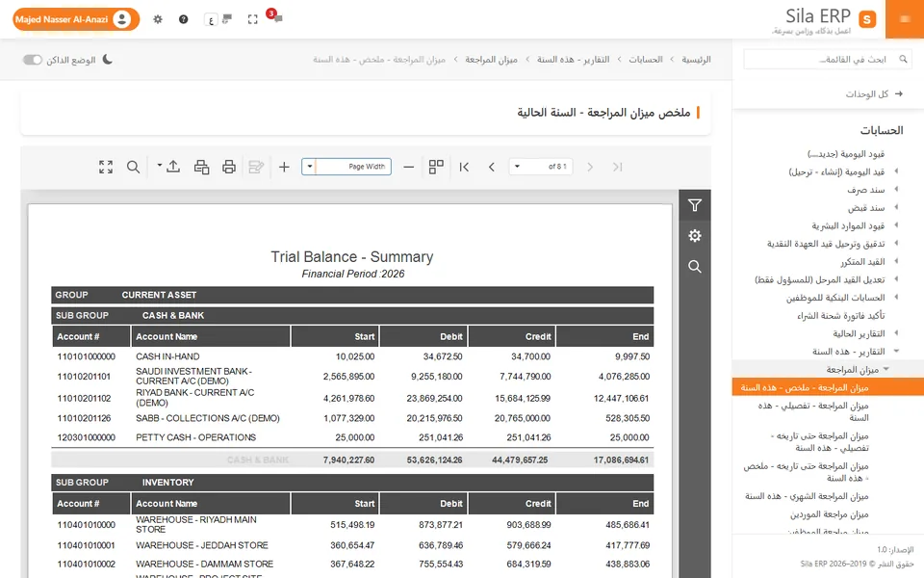Toggle the dark mode switch
This screenshot has width=924, height=578.
(x=33, y=60)
